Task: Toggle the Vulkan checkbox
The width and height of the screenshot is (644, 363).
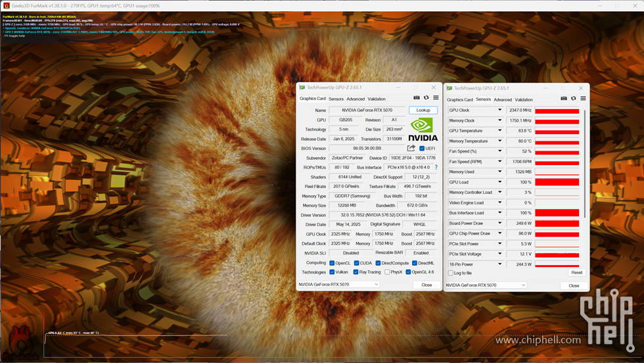Action: click(332, 272)
